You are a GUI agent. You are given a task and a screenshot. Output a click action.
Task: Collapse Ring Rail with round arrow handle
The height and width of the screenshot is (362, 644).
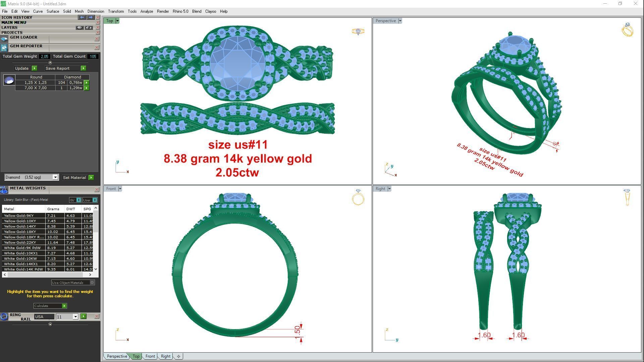[50, 324]
